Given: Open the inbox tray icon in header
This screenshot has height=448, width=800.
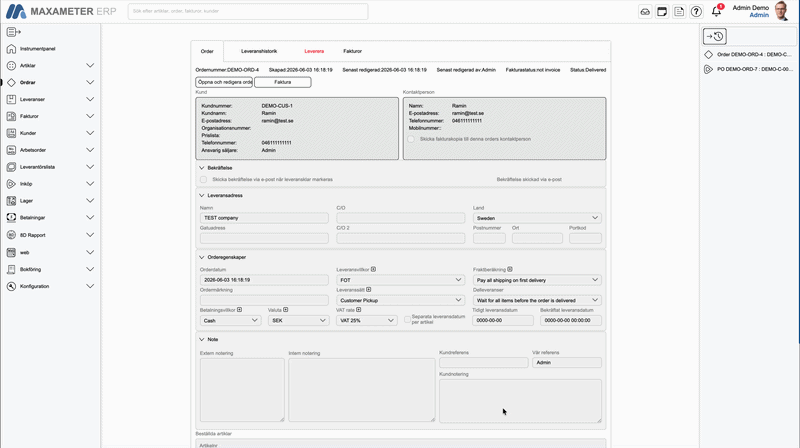Looking at the screenshot, I should click(645, 12).
